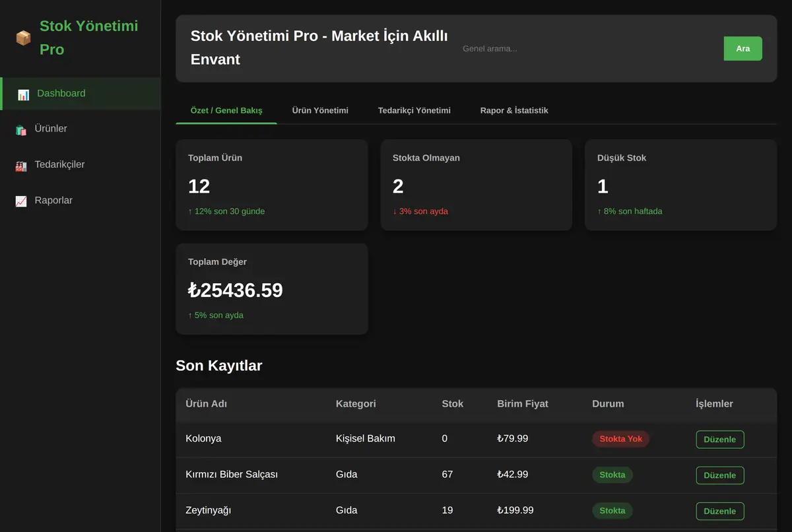Click Düzenle for the Kolonya row
Viewport: 792px width, 532px height.
click(x=720, y=440)
